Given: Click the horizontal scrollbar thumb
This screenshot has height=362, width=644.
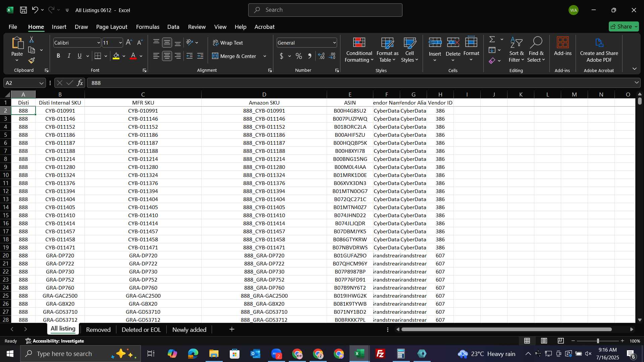Looking at the screenshot, I should pyautogui.click(x=506, y=329).
